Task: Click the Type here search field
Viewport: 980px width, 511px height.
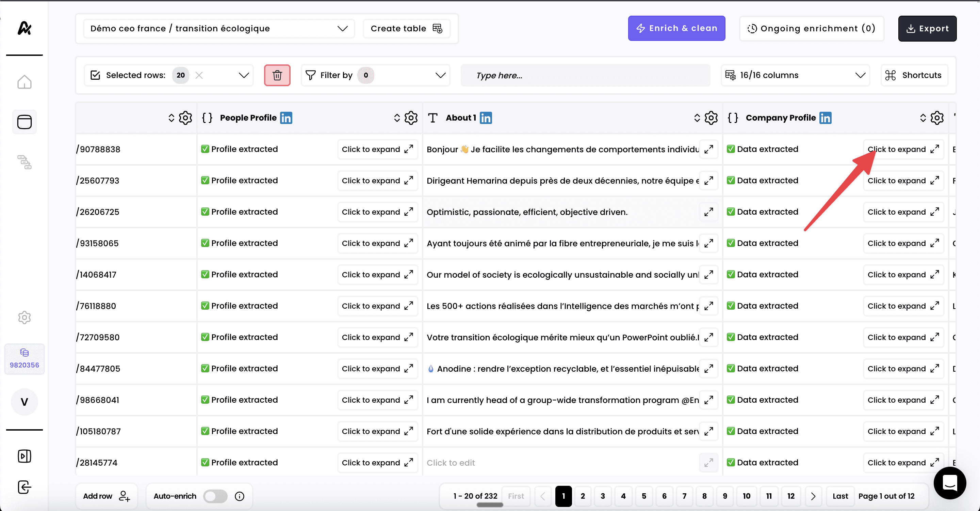Action: click(585, 75)
